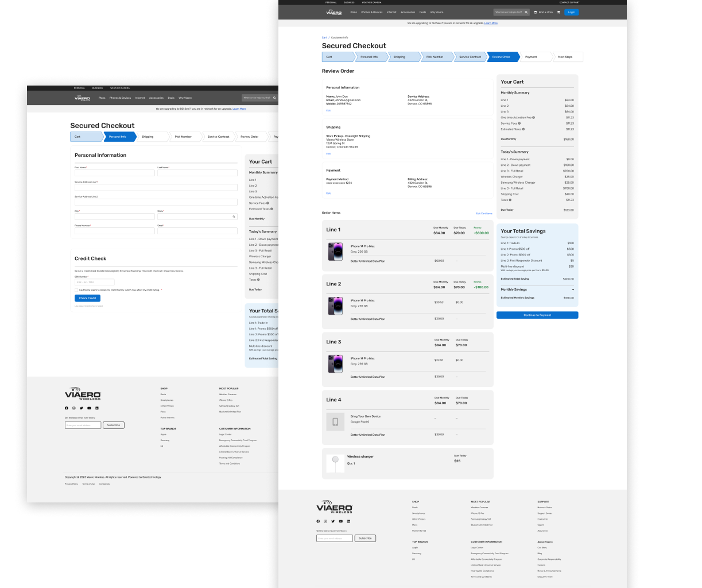Open YouTube from the Review Order page footer

point(340,521)
